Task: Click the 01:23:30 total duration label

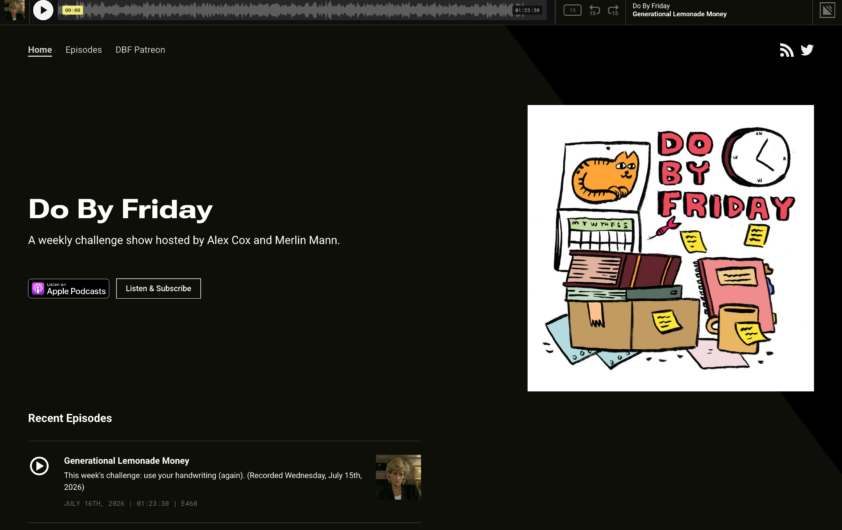Action: [x=527, y=10]
